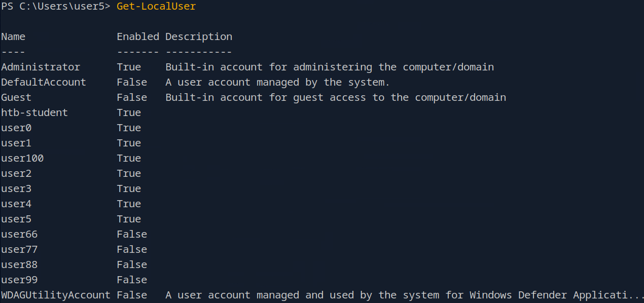Screen dimensions: 644x303
Task: Click the PS C:\Users\user5> prompt
Action: (x=56, y=7)
